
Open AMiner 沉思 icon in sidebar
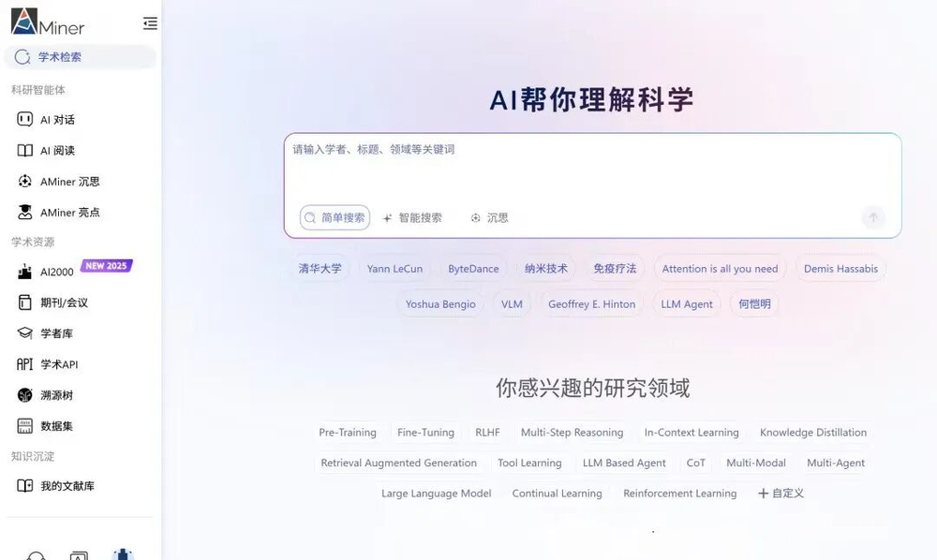25,182
